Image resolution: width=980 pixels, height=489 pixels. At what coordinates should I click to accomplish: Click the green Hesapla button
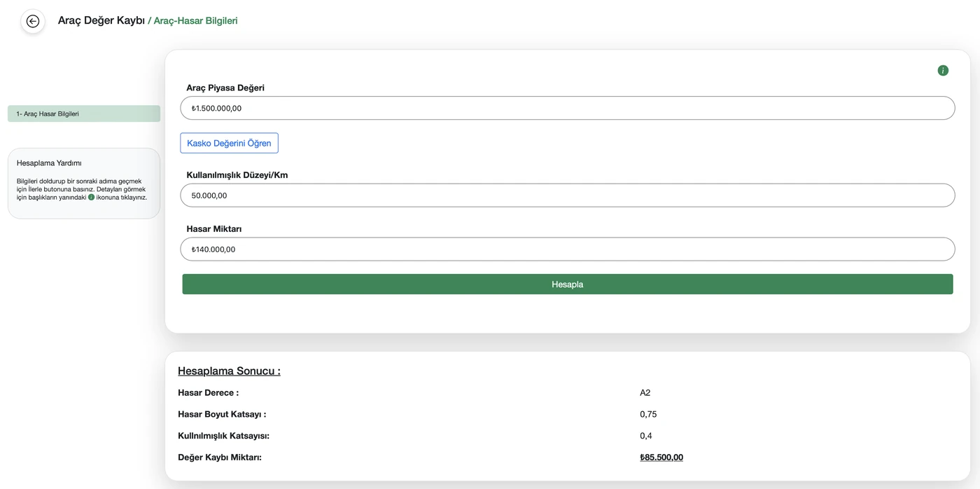pos(568,284)
